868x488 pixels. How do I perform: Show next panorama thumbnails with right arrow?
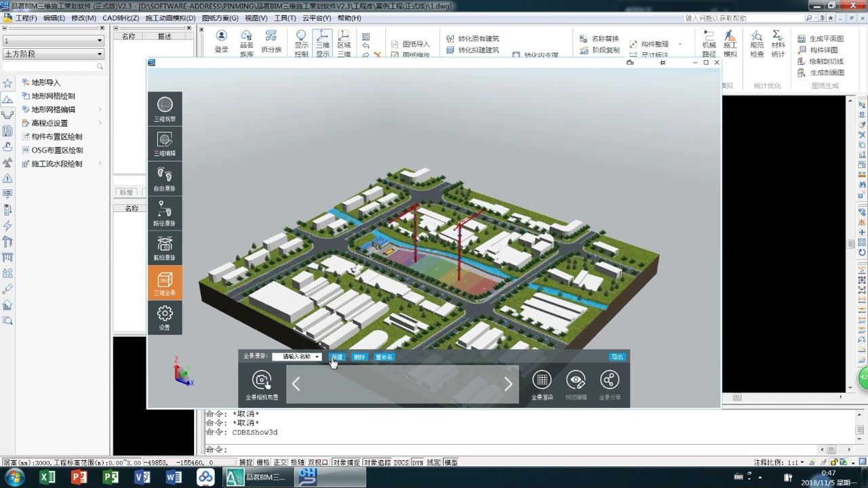coord(509,384)
